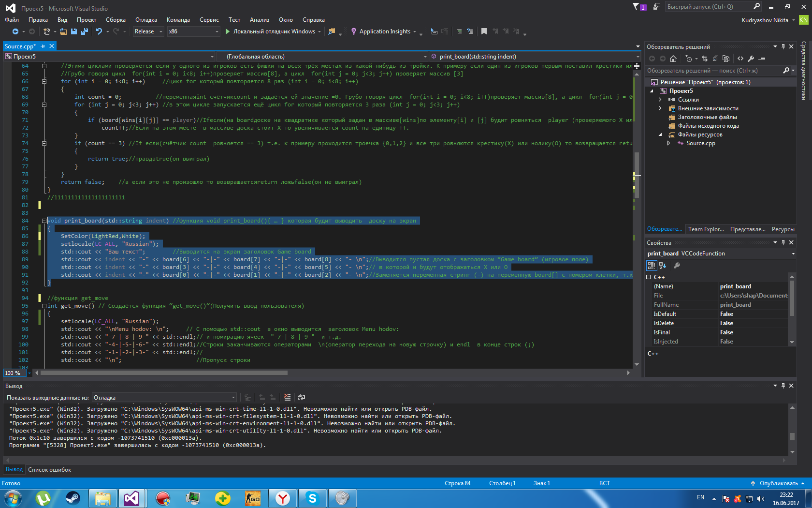Open the Сервис menu
The width and height of the screenshot is (812, 508).
click(x=209, y=20)
